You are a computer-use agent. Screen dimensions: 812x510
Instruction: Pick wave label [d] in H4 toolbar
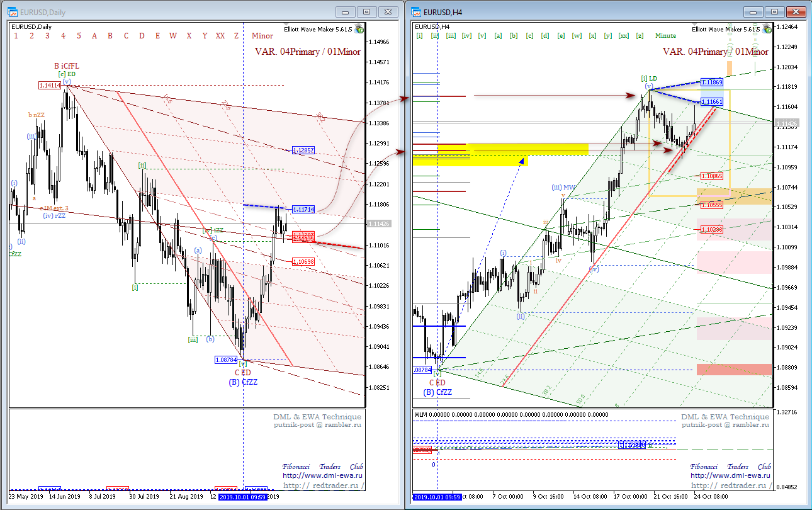545,36
